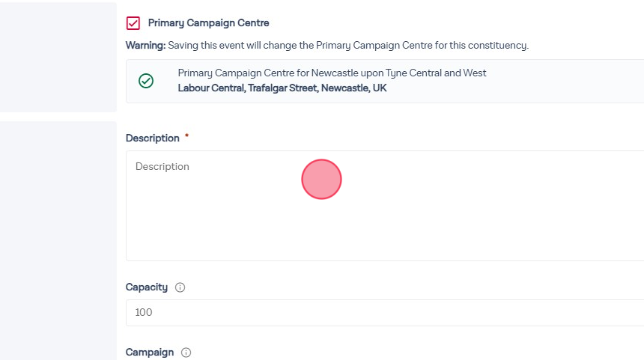Uncheck the Primary Campaign Centre checkbox
The height and width of the screenshot is (360, 644).
click(x=133, y=23)
